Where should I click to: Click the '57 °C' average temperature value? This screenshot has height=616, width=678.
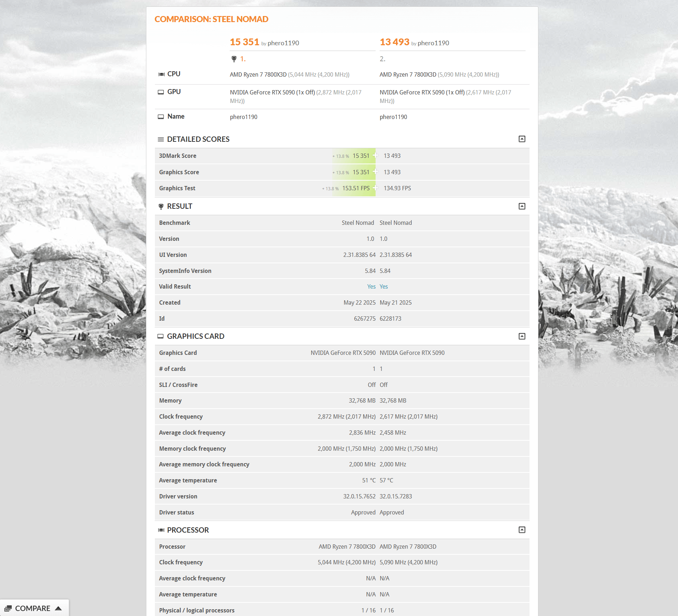click(386, 480)
